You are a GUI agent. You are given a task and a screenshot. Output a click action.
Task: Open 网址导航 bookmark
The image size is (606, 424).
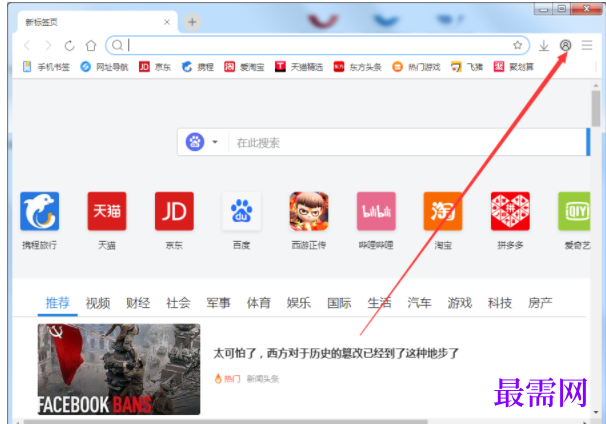[x=104, y=67]
